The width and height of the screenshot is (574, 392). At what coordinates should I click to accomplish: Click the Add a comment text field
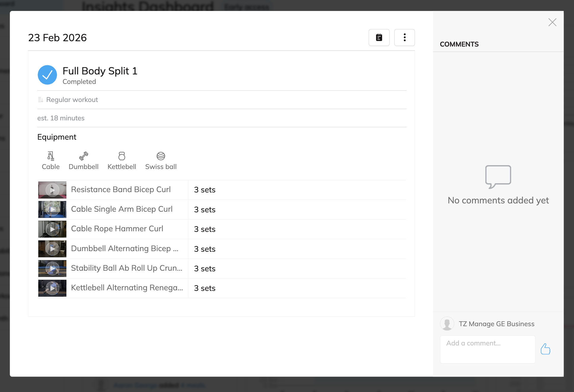click(487, 349)
